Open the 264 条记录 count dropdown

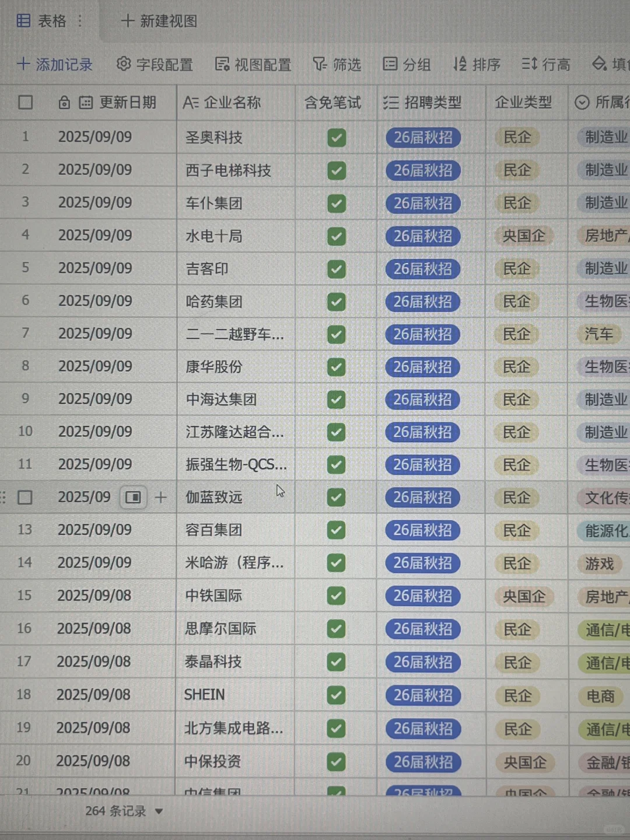coord(124,811)
